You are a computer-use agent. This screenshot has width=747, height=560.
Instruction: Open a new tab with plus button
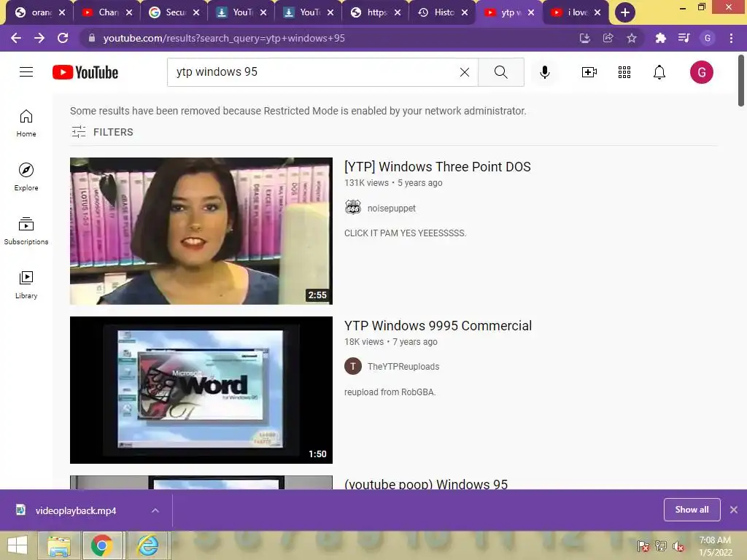[x=624, y=12]
